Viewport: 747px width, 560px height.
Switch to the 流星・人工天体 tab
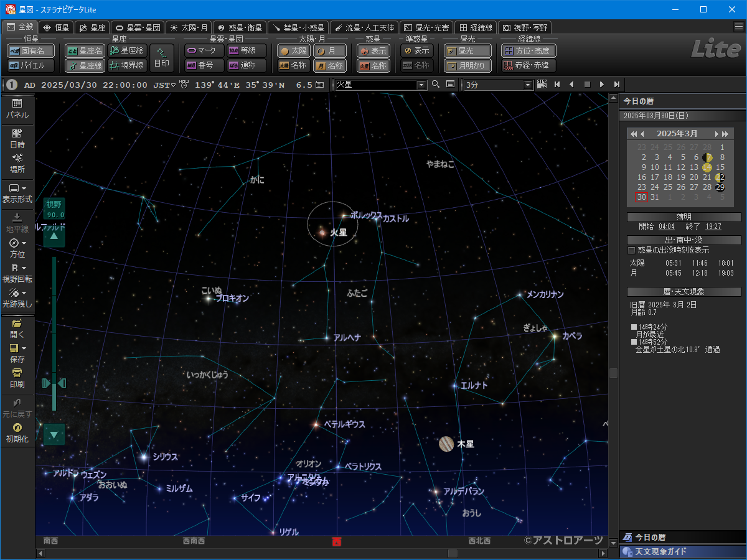coord(364,27)
